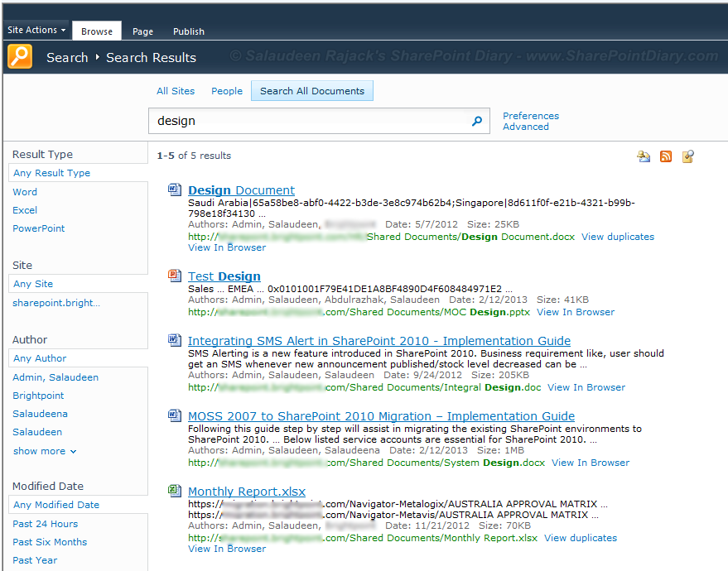
Task: Open the Design Document result title
Action: [x=241, y=190]
